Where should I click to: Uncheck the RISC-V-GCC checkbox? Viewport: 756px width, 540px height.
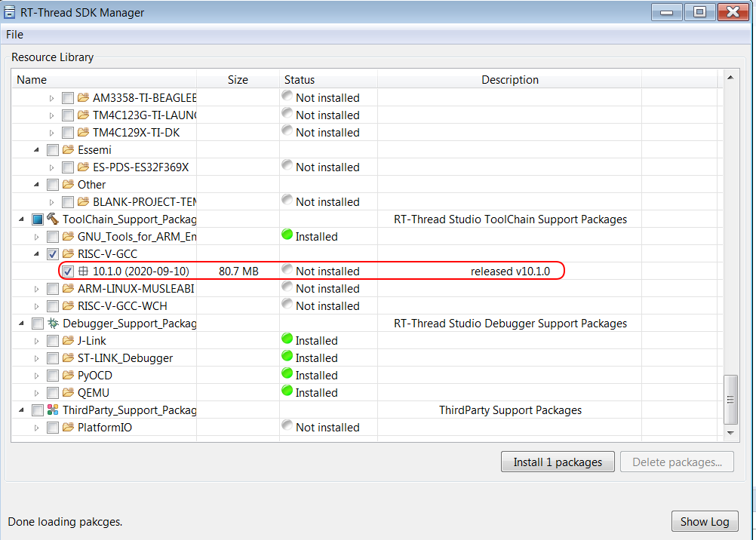point(53,254)
